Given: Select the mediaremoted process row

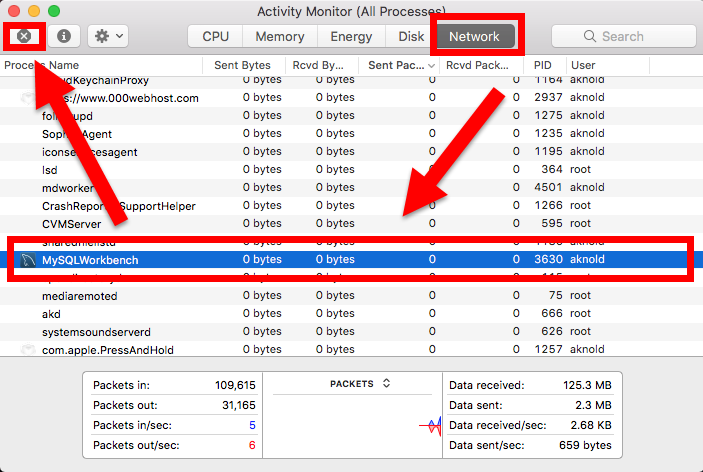Looking at the screenshot, I should click(80, 296).
